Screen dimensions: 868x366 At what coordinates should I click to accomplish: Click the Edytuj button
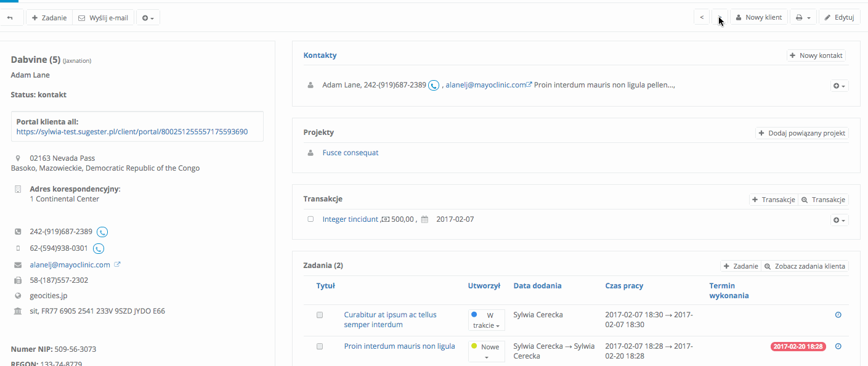[839, 18]
